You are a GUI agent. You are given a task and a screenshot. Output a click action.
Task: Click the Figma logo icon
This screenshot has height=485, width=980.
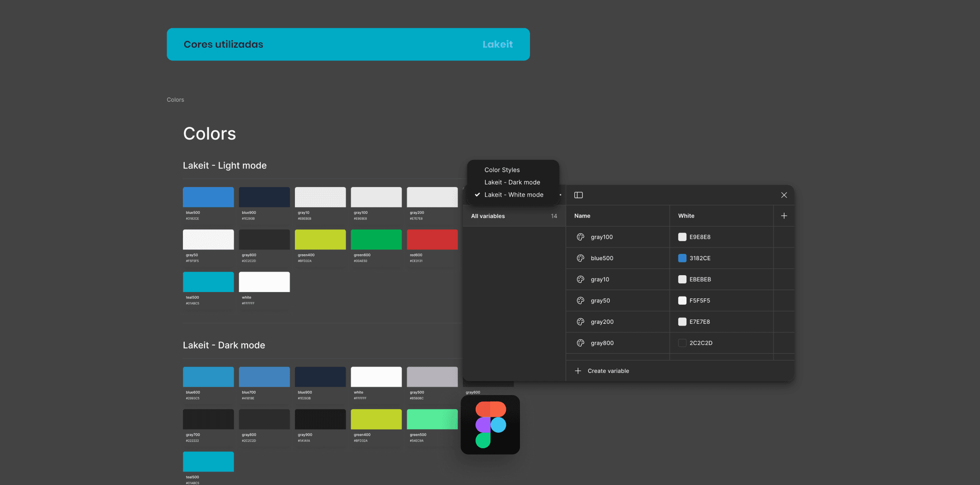pyautogui.click(x=490, y=425)
